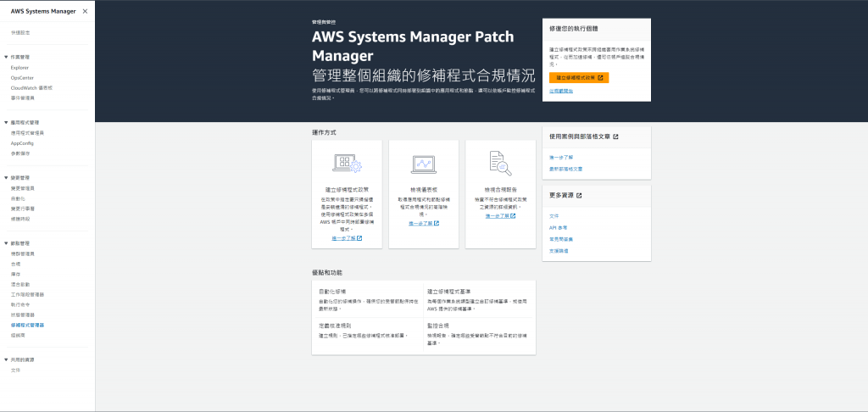This screenshot has height=412, width=868.
Task: Click external-link icon in 檢視合規報告 card link
Action: (x=513, y=216)
